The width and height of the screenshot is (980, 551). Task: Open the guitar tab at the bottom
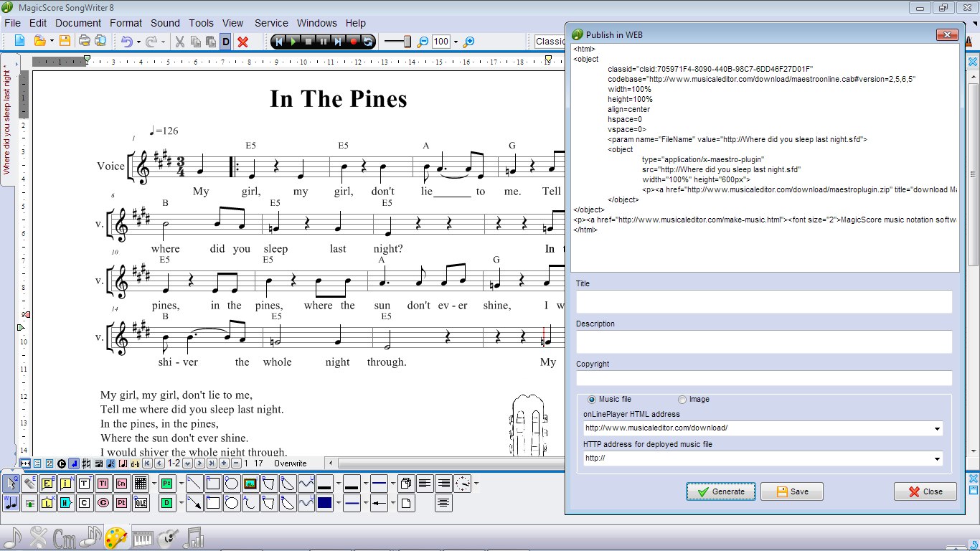(x=169, y=537)
